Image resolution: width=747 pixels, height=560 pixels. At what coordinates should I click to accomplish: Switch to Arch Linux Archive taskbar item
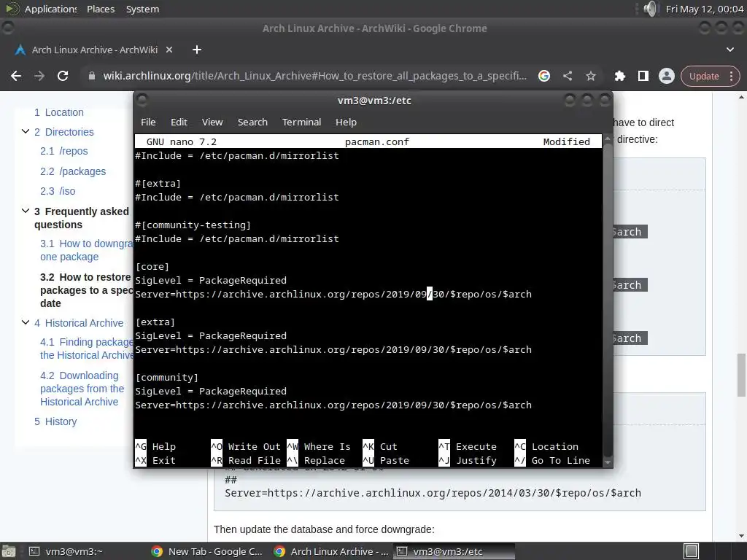click(332, 551)
